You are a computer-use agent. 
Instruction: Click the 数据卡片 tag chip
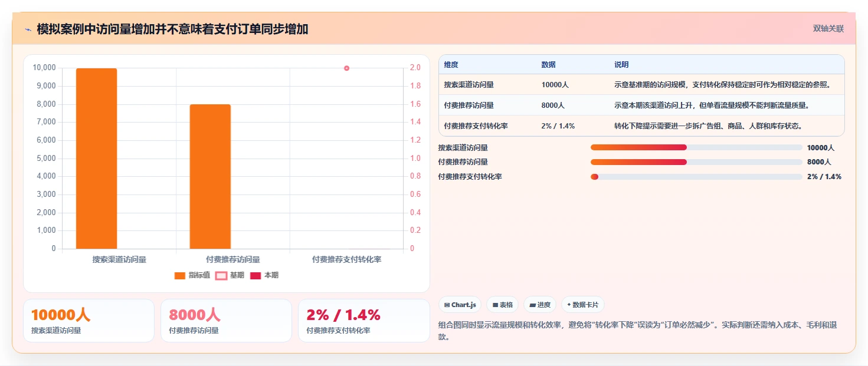583,305
